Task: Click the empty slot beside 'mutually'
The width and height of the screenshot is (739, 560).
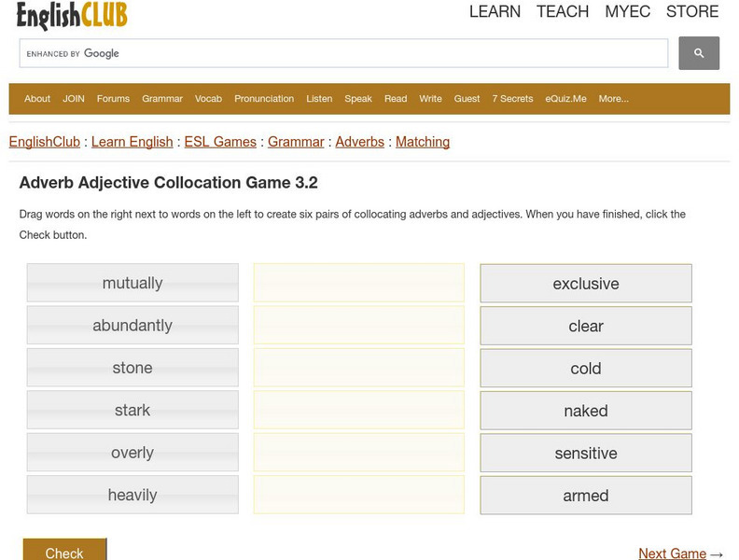Action: tap(358, 283)
